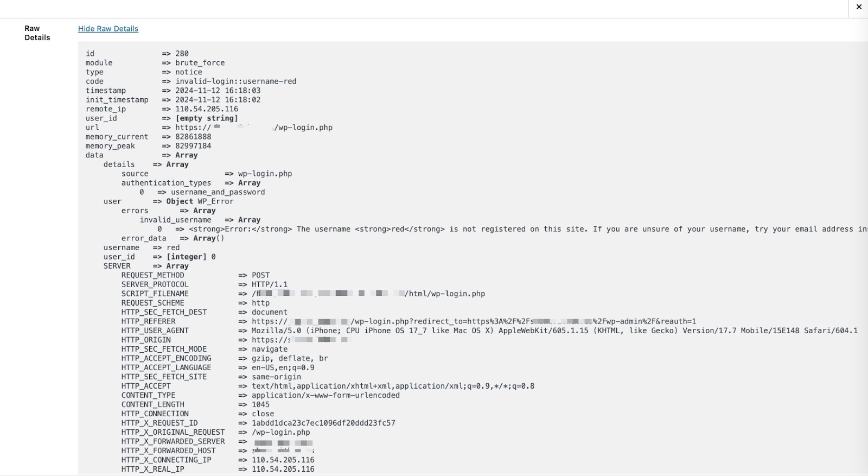Click the memory_current value 82861888
This screenshot has height=476, width=868.
[193, 137]
